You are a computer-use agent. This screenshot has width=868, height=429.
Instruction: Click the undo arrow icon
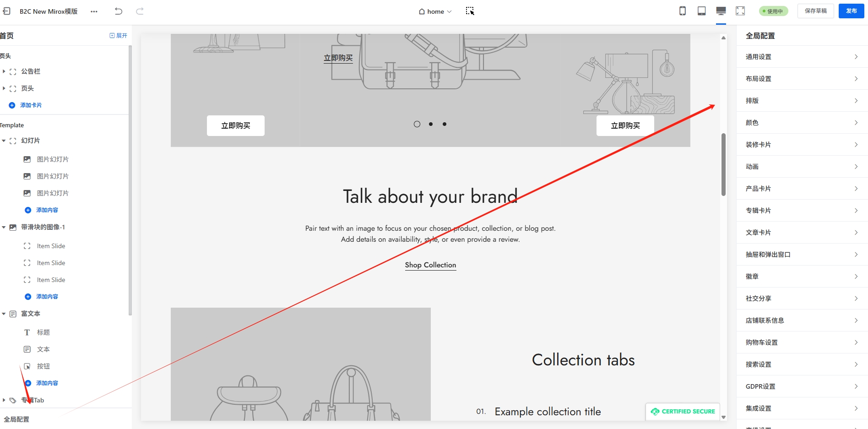click(x=119, y=11)
